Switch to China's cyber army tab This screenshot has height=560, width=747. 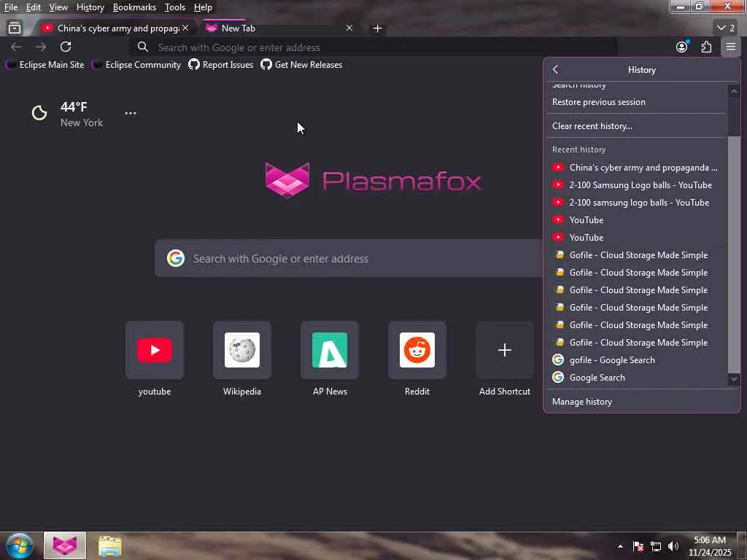click(112, 28)
